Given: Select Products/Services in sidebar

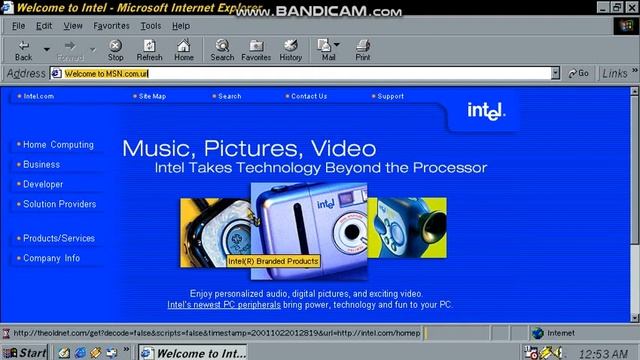Looking at the screenshot, I should (x=59, y=238).
